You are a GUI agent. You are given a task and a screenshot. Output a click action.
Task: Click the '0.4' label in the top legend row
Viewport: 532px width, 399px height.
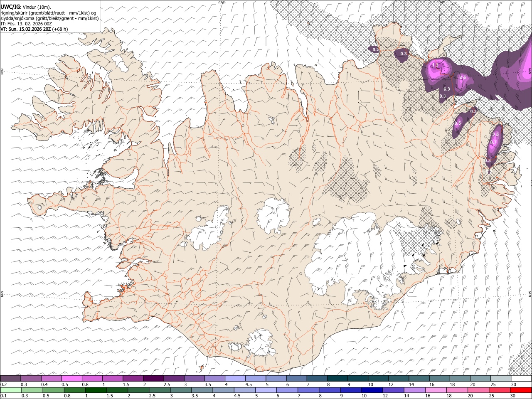pos(44,384)
